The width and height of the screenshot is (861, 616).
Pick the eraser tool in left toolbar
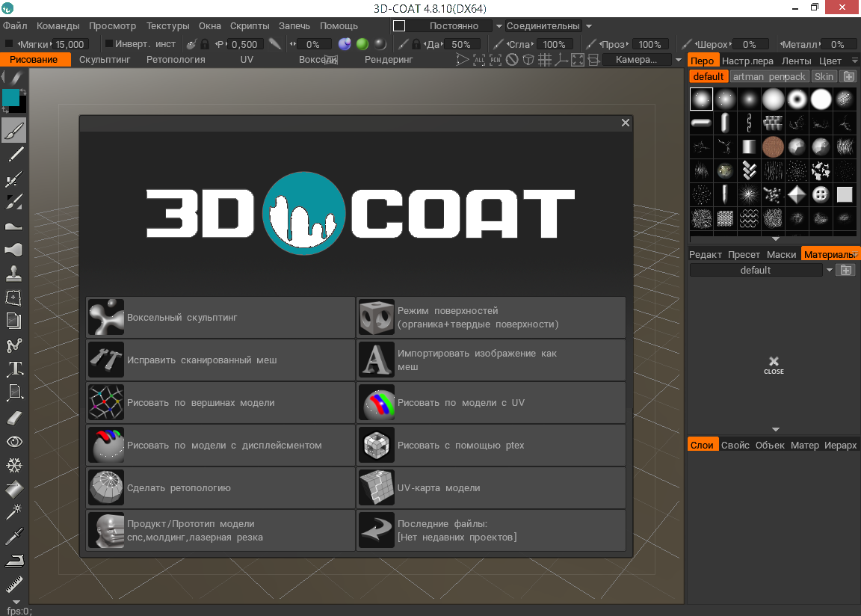pyautogui.click(x=13, y=419)
